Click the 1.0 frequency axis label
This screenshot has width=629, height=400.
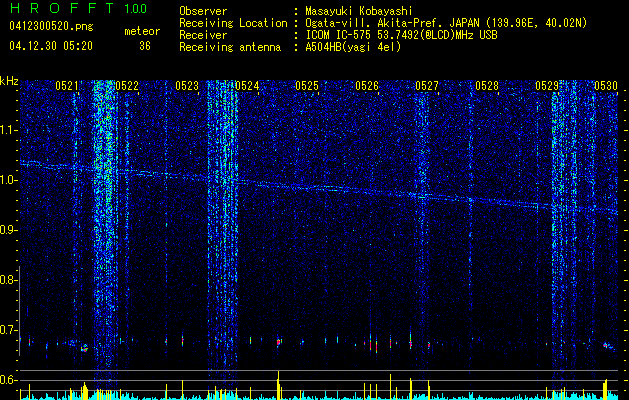click(x=9, y=180)
